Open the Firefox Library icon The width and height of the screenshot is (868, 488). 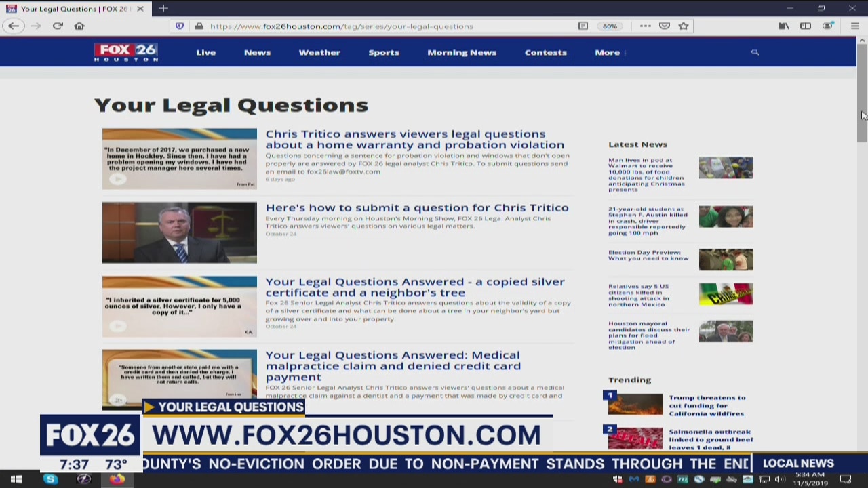click(x=784, y=26)
